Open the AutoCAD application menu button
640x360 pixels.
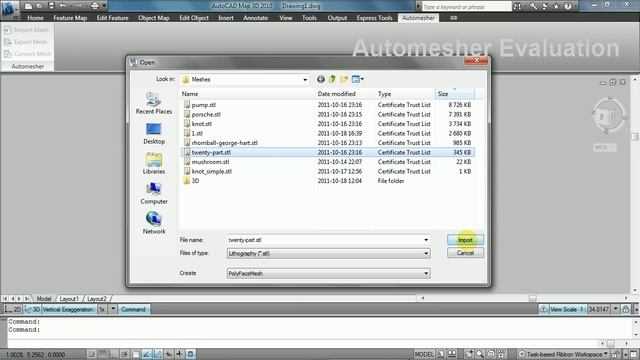pyautogui.click(x=9, y=9)
